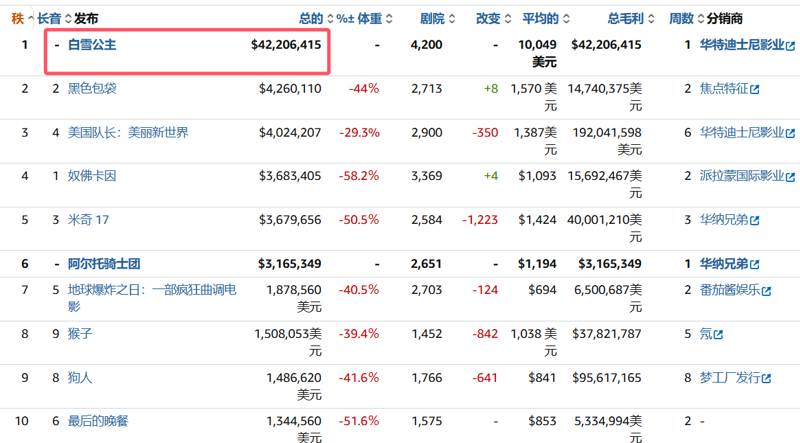Open the 番茄酱娱乐 distributor link
The width and height of the screenshot is (800, 443).
[x=730, y=290]
